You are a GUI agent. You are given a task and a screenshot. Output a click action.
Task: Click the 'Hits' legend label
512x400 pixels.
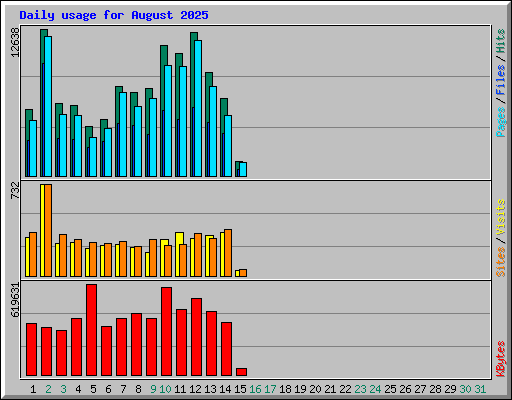[501, 41]
